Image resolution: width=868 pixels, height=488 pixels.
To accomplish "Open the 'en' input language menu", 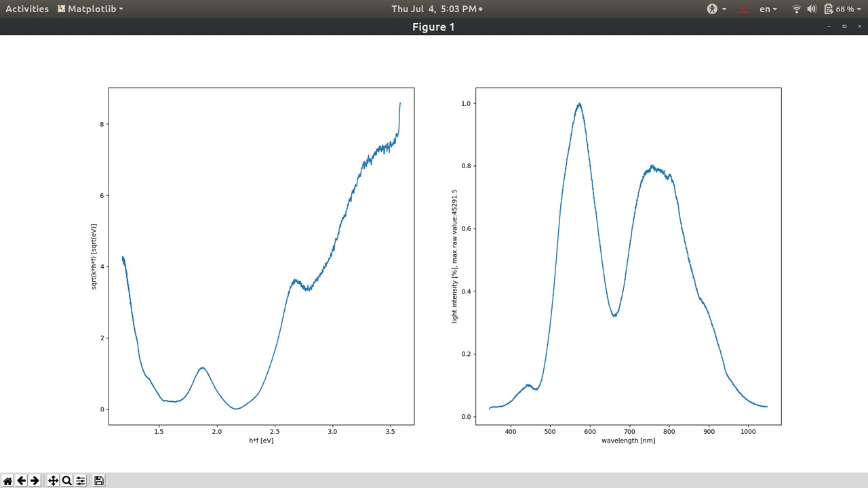I will click(769, 9).
